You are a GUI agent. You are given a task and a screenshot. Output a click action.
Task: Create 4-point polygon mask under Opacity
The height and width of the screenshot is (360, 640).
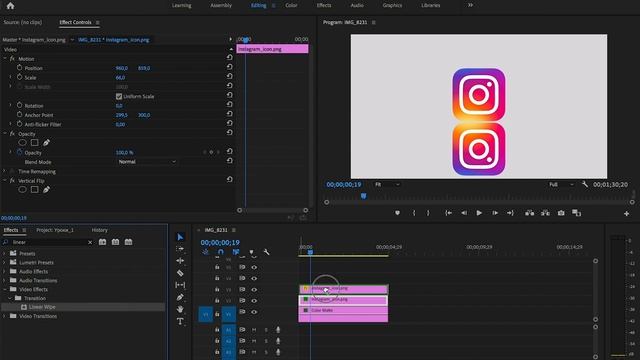coord(35,142)
